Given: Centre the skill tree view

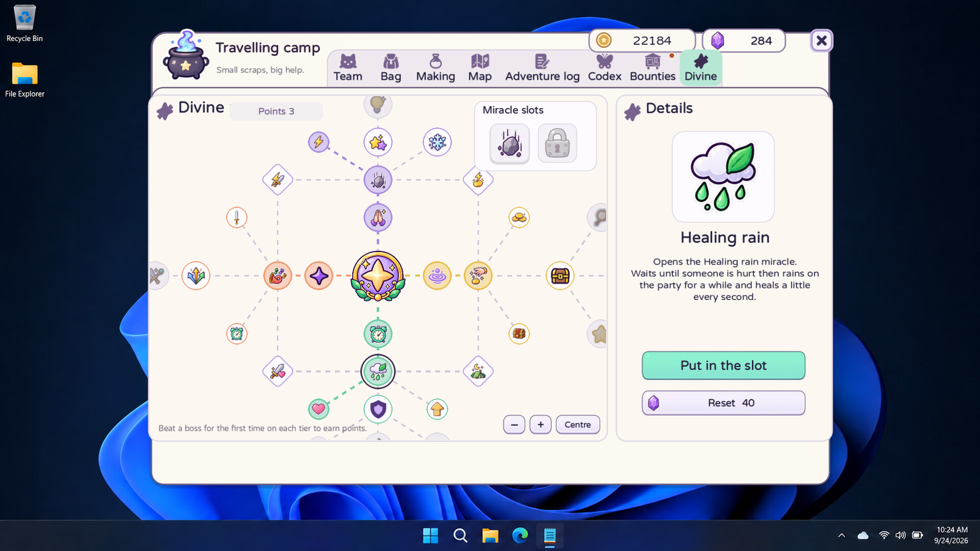Looking at the screenshot, I should click(x=577, y=424).
